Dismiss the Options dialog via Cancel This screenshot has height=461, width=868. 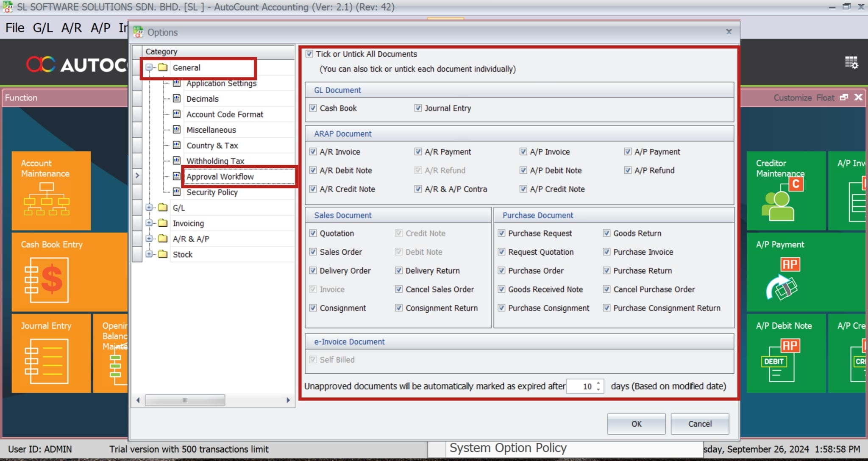(699, 424)
